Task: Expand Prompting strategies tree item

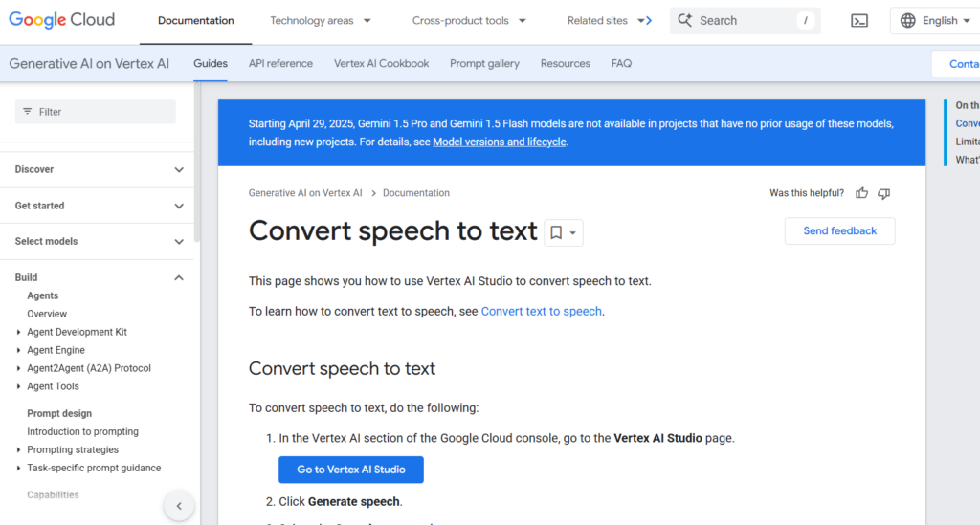Action: tap(18, 449)
